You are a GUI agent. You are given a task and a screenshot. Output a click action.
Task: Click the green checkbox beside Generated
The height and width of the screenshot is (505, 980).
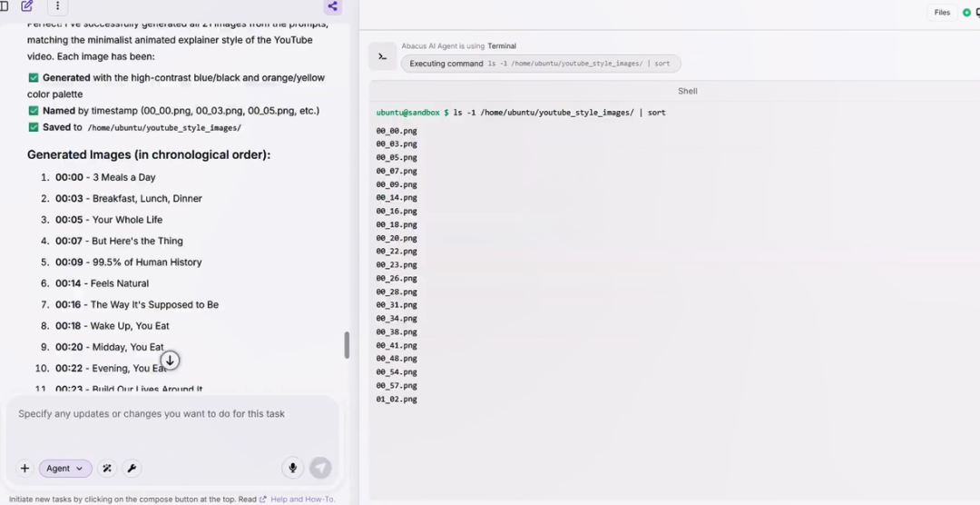click(34, 77)
